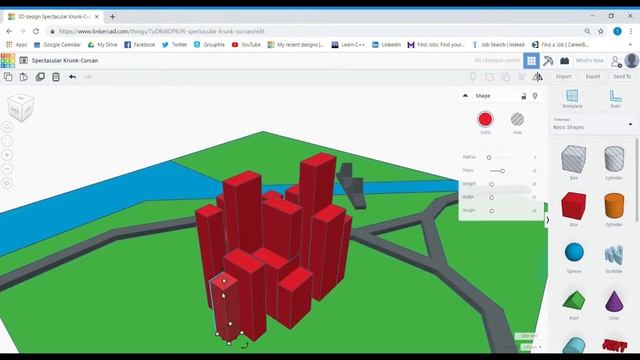Fit all in view button
This screenshot has width=640, height=360.
pos(7,141)
